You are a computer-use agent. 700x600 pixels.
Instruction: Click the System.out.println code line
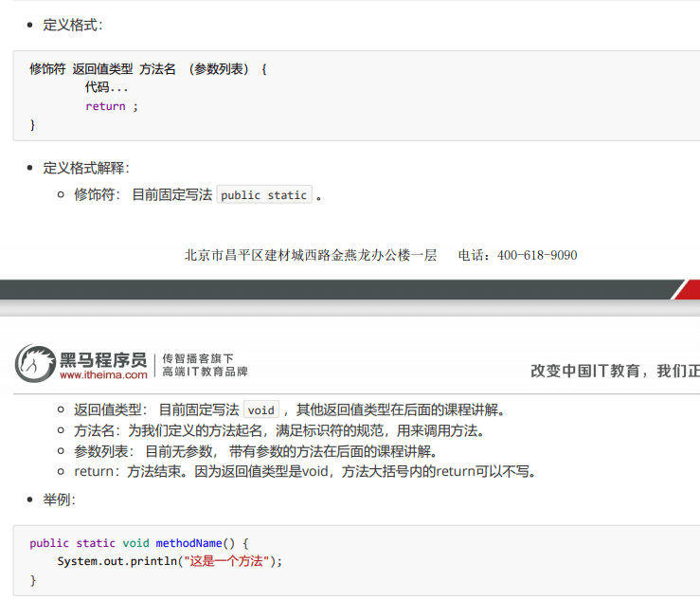point(170,561)
